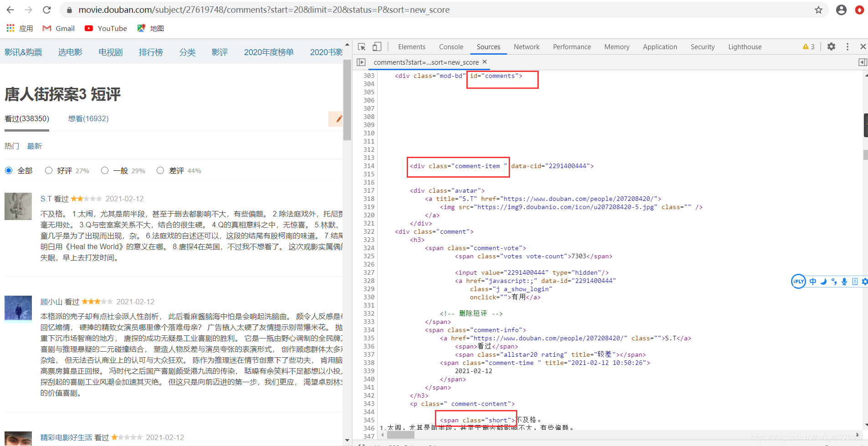Open 精彩电影好生活 user profile link

66,437
